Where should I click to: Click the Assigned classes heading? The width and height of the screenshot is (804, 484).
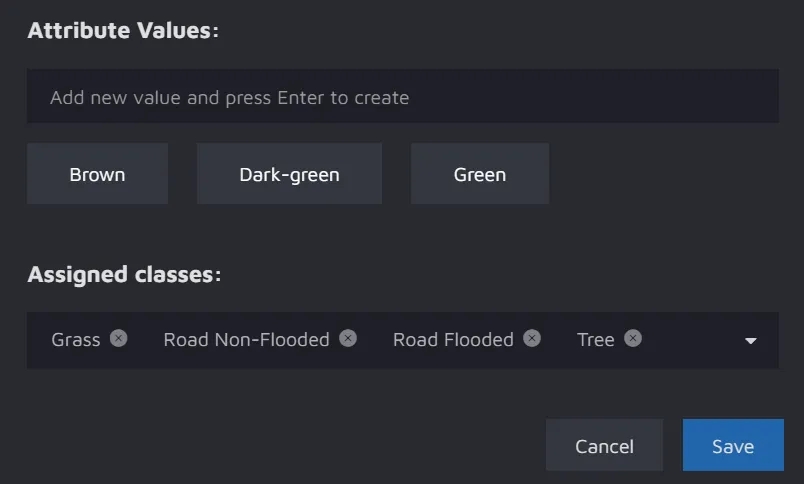pos(124,275)
